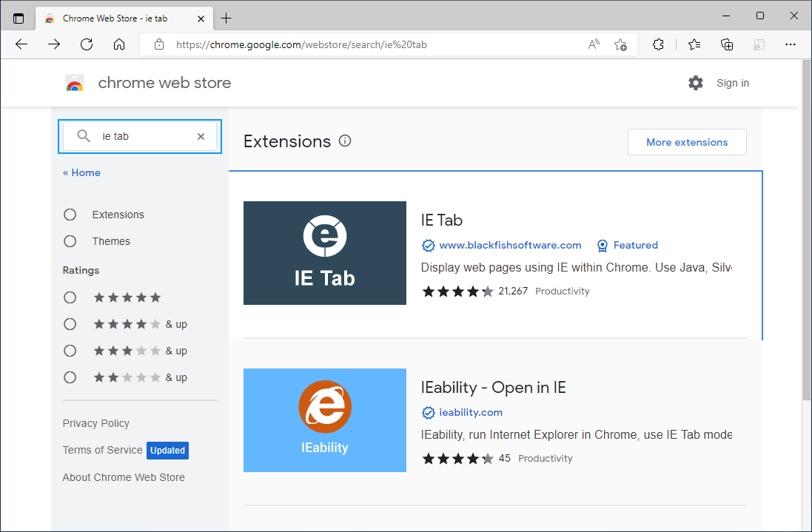The width and height of the screenshot is (812, 532).
Task: Open the tab actions menu button
Action: (x=19, y=18)
